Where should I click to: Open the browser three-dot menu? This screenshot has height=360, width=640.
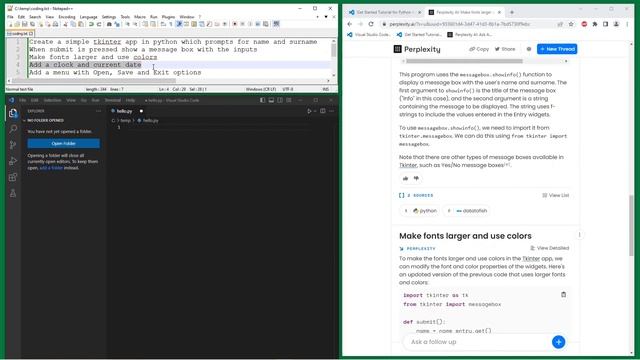click(x=627, y=24)
